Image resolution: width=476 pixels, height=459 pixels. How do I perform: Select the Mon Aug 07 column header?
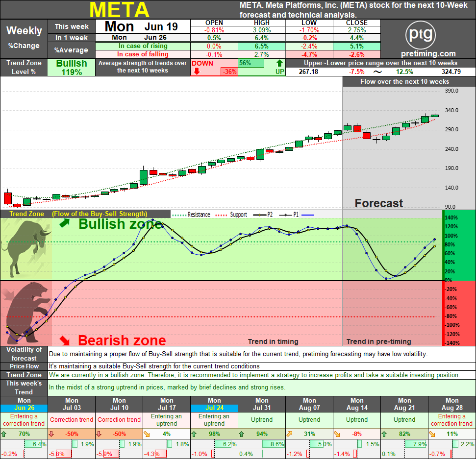click(x=309, y=404)
